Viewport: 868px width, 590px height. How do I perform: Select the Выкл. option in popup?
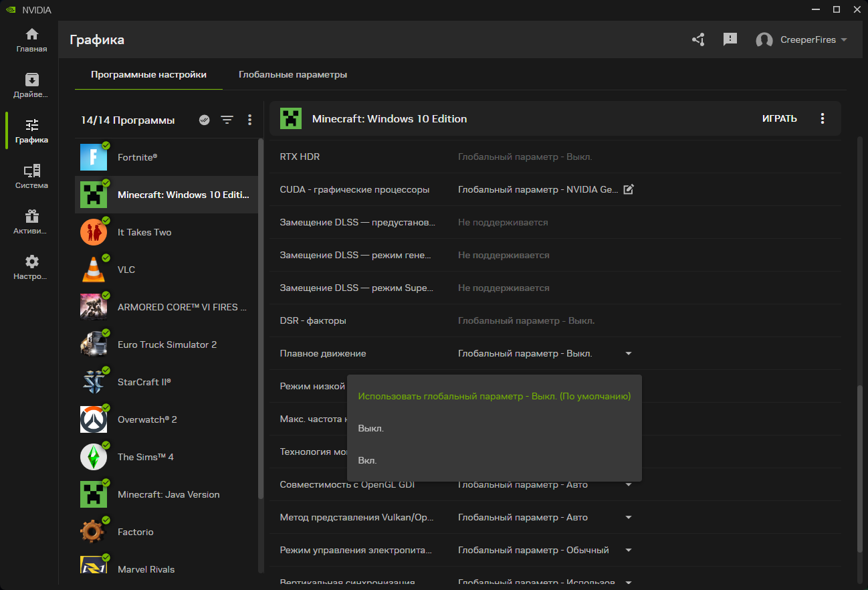[x=371, y=428]
